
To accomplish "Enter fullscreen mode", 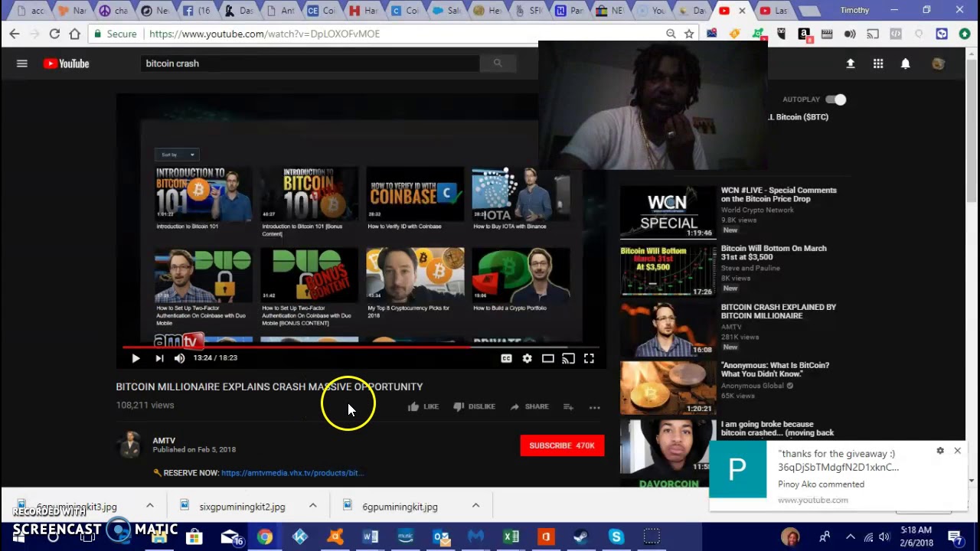I will 589,358.
